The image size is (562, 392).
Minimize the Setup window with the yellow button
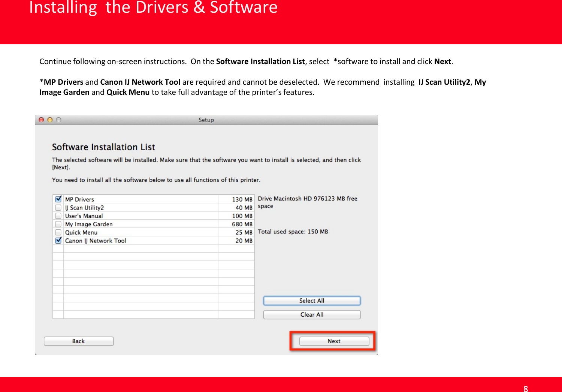pyautogui.click(x=50, y=120)
